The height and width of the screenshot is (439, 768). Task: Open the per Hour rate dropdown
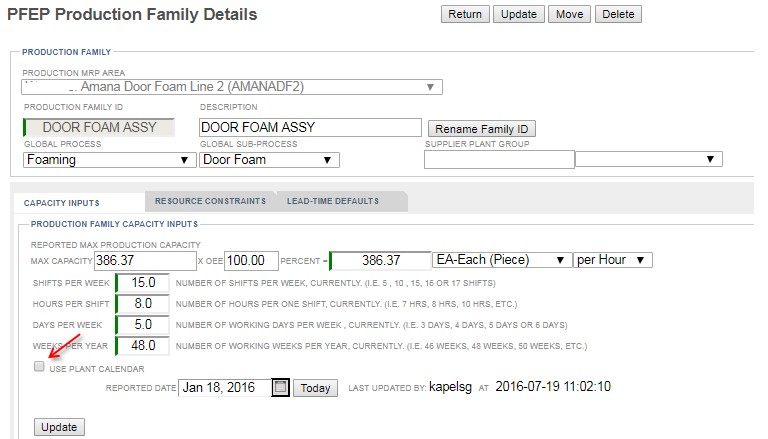click(612, 260)
